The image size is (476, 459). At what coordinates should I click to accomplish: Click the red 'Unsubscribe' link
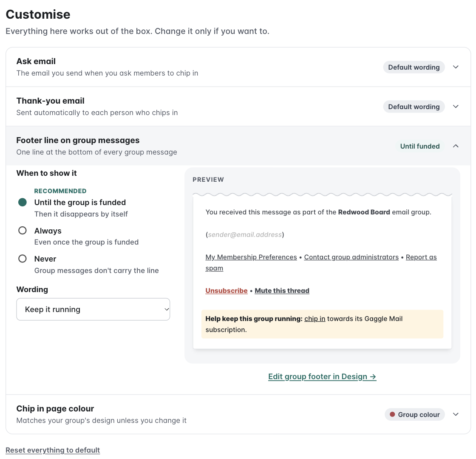(227, 290)
